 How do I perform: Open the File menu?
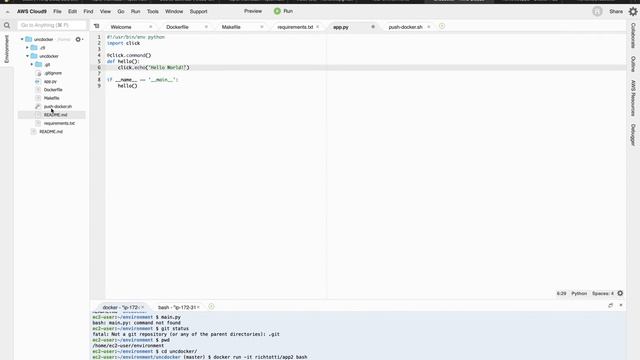57,11
